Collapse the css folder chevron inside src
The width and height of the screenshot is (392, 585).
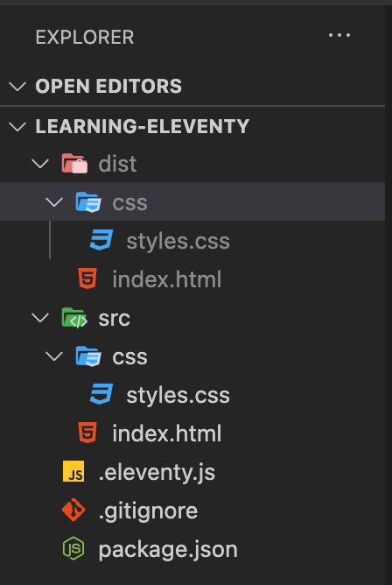tap(54, 356)
